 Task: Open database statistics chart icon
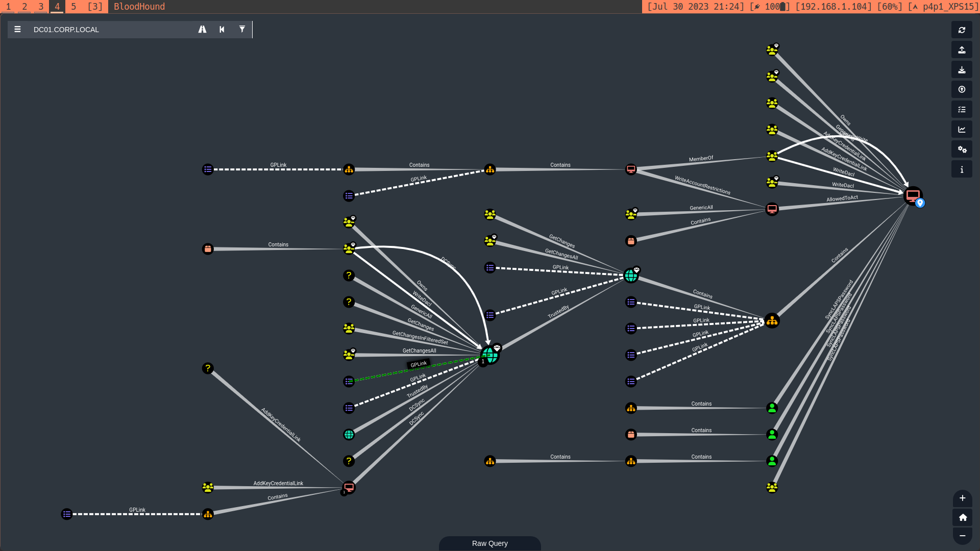click(x=962, y=130)
